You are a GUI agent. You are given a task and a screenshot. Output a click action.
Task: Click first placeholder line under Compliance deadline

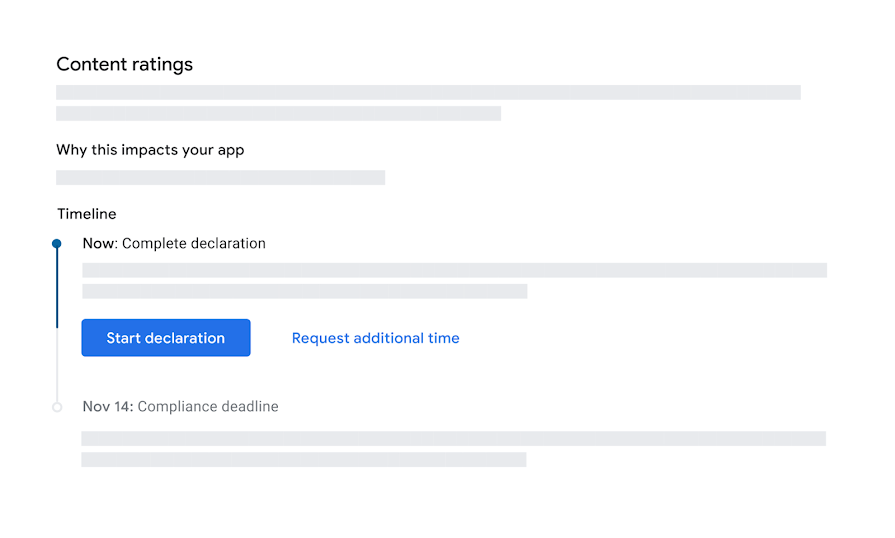pos(453,439)
